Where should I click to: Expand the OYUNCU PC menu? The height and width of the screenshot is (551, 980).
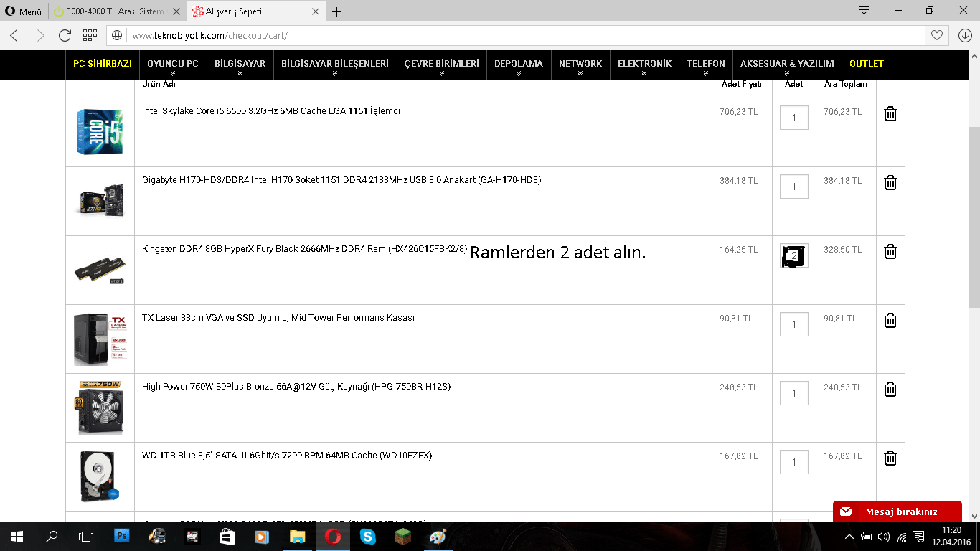coord(173,65)
